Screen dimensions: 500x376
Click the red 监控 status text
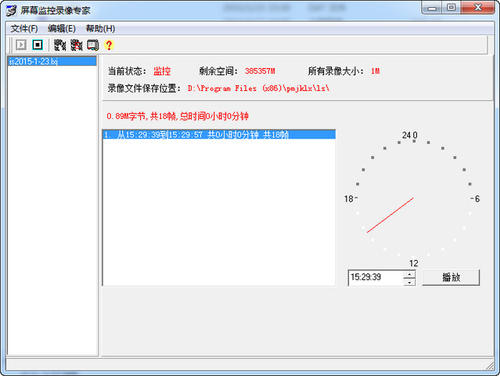point(162,71)
